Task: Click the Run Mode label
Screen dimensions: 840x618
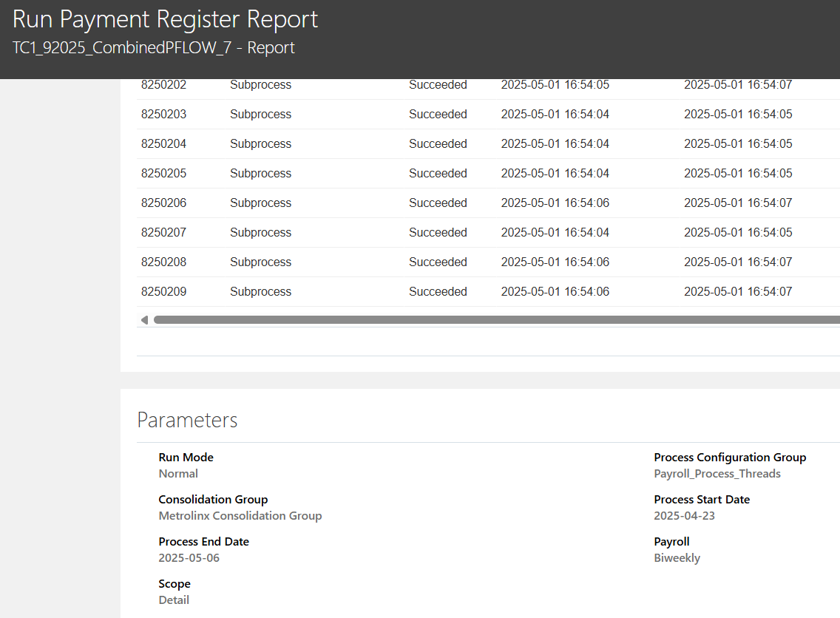Action: (x=186, y=458)
